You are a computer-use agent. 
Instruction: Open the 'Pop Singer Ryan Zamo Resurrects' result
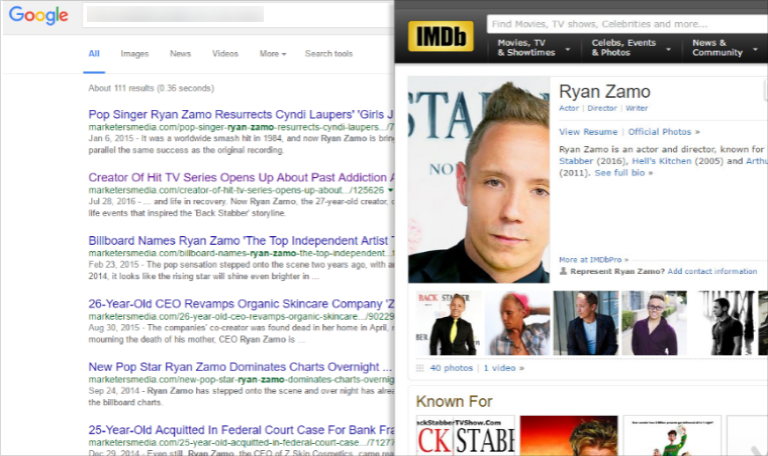coord(241,115)
